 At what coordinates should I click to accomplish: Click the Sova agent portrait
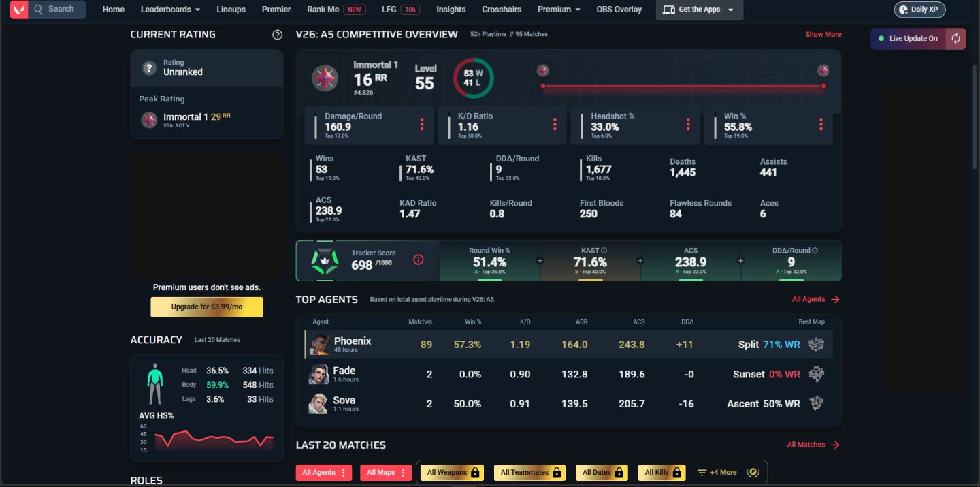click(319, 404)
